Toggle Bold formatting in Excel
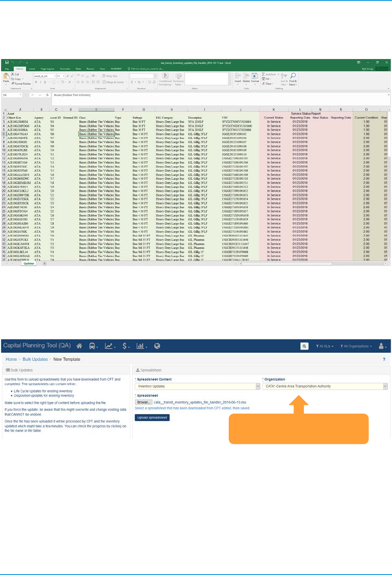The width and height of the screenshot is (392, 575). [x=36, y=82]
